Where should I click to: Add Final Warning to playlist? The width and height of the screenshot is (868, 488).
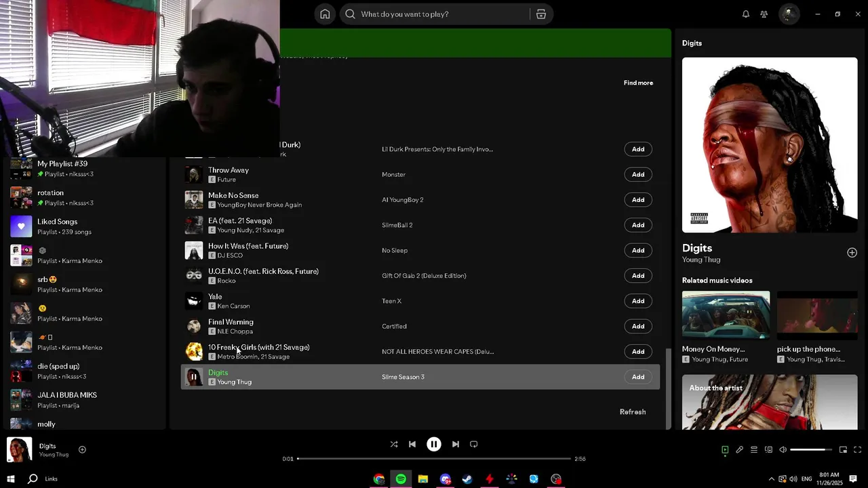638,327
